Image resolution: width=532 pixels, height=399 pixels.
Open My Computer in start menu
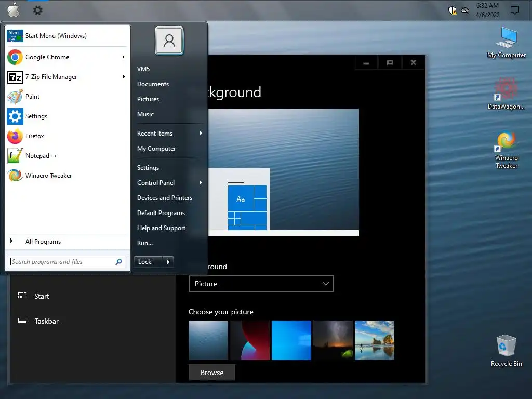pyautogui.click(x=156, y=149)
